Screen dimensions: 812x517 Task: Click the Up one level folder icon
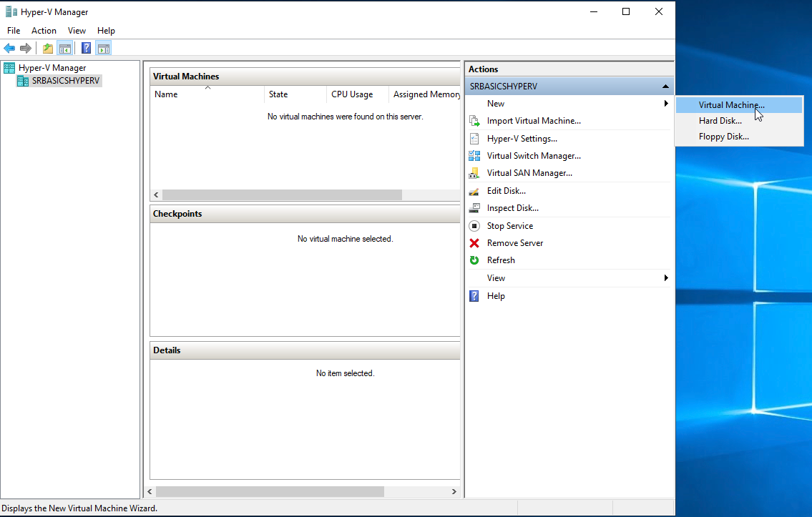click(48, 48)
